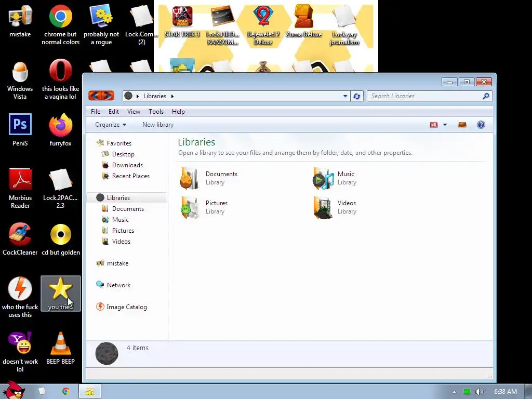
Task: Click the Angry Birds Start button
Action: coord(13,390)
